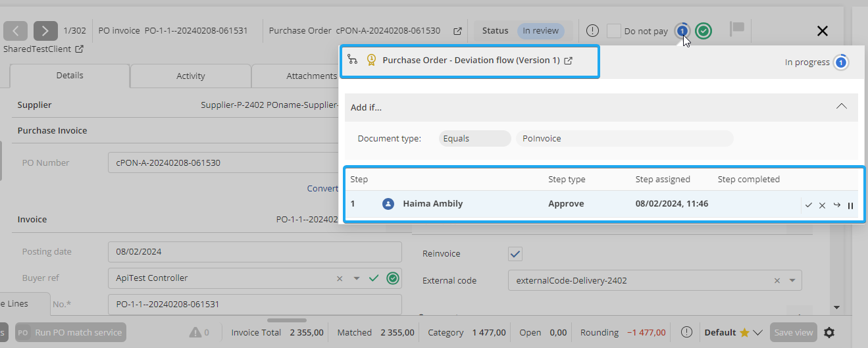Pause the approval step for Haima Ambily

pyautogui.click(x=850, y=205)
